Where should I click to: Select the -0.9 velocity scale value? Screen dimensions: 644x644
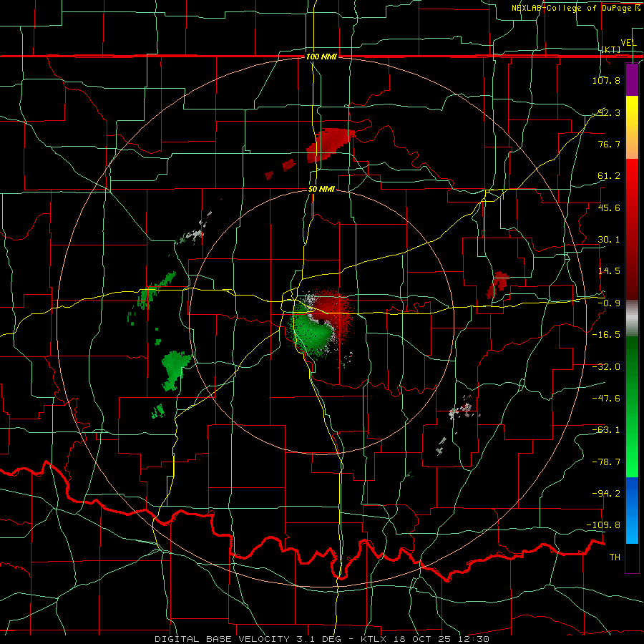pos(609,303)
